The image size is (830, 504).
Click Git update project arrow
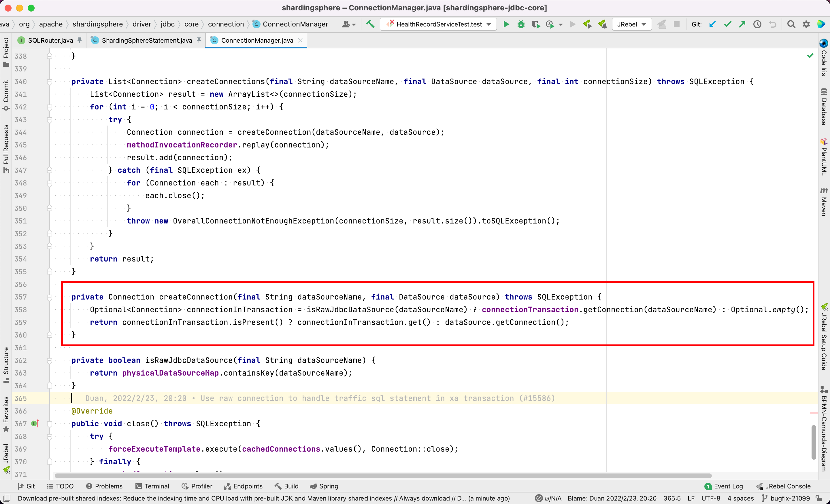(712, 24)
